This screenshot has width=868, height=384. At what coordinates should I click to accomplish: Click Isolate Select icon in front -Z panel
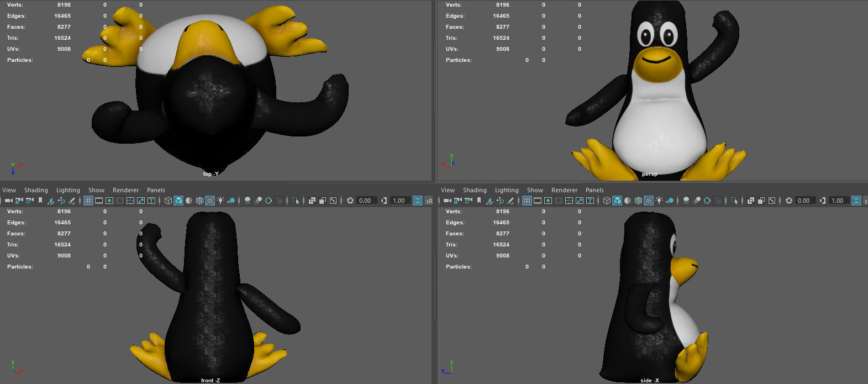tap(296, 201)
